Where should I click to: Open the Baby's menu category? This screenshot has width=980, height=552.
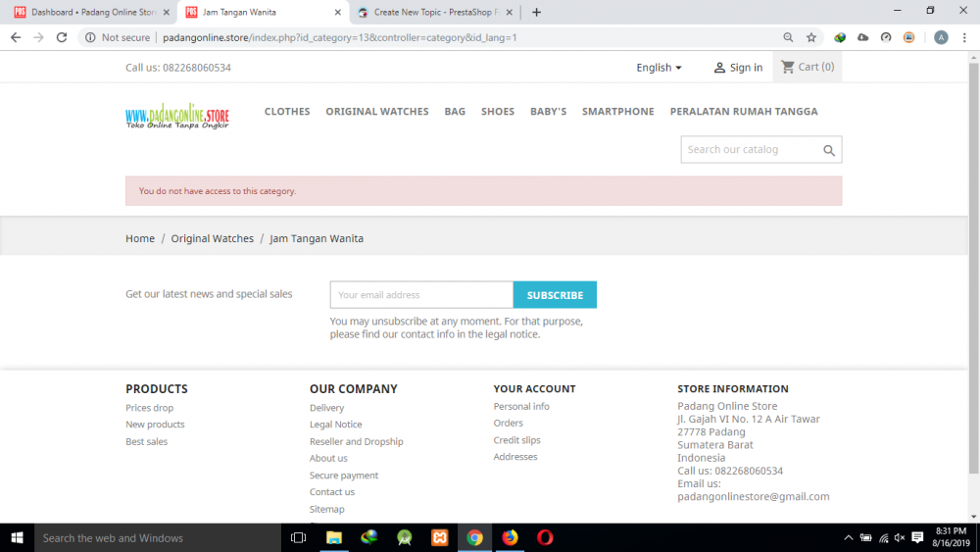click(548, 111)
